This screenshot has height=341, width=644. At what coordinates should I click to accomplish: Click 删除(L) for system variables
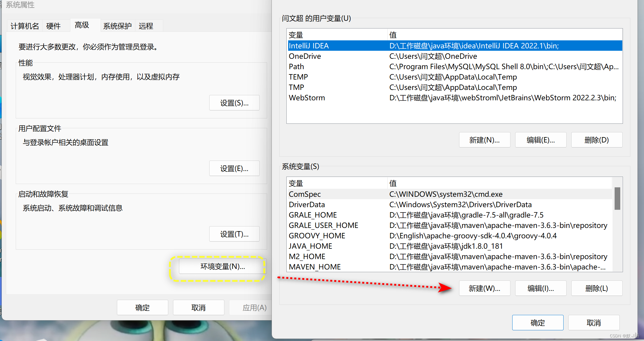(597, 288)
